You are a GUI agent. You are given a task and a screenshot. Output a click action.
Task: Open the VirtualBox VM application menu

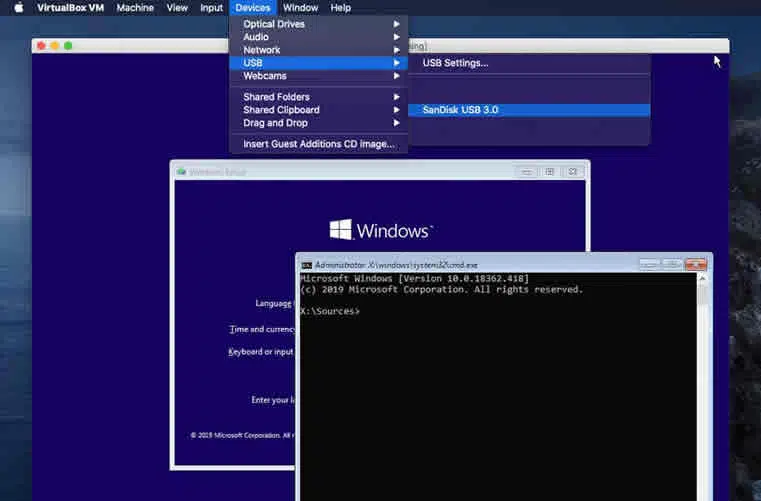pyautogui.click(x=70, y=7)
